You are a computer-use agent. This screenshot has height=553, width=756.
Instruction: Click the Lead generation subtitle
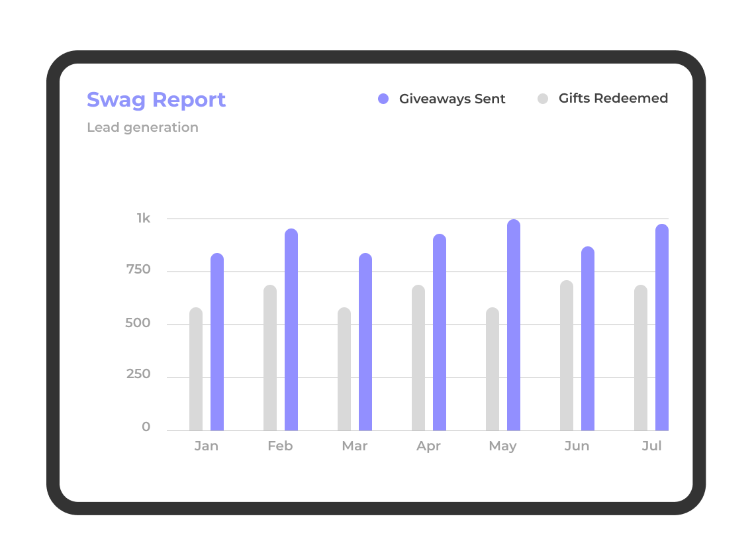(143, 127)
